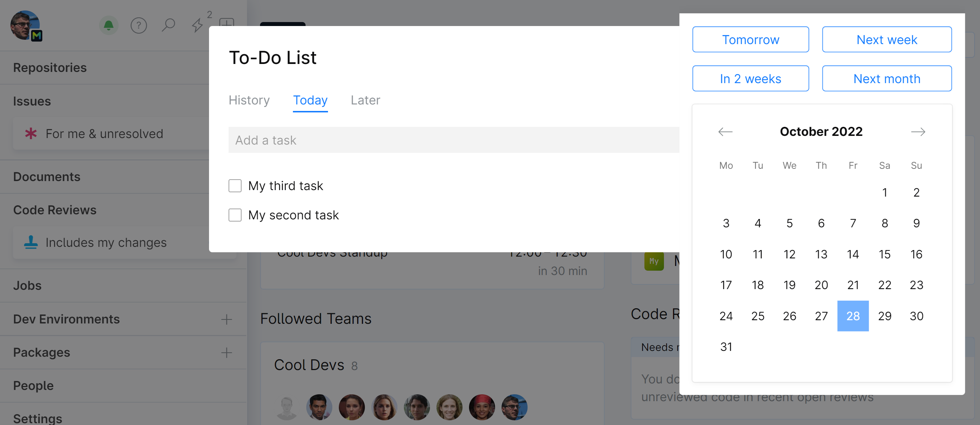Open For me & unresolved issues
980x425 pixels.
[x=104, y=134]
